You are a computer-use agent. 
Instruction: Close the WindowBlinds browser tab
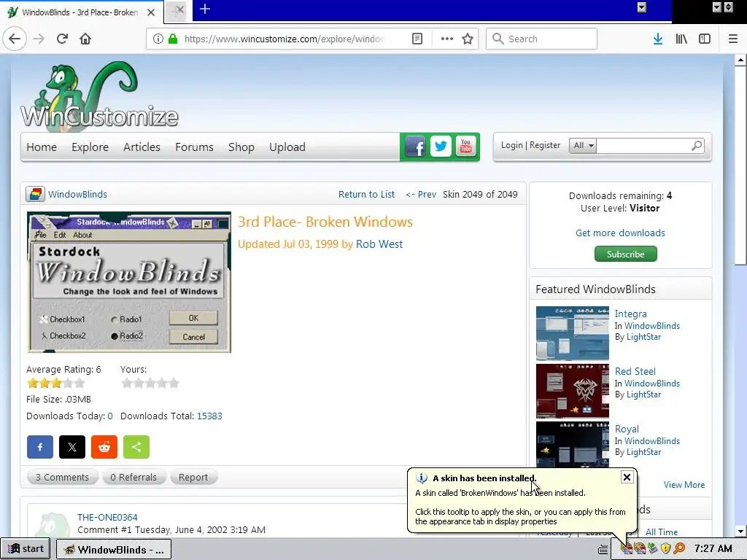point(151,12)
